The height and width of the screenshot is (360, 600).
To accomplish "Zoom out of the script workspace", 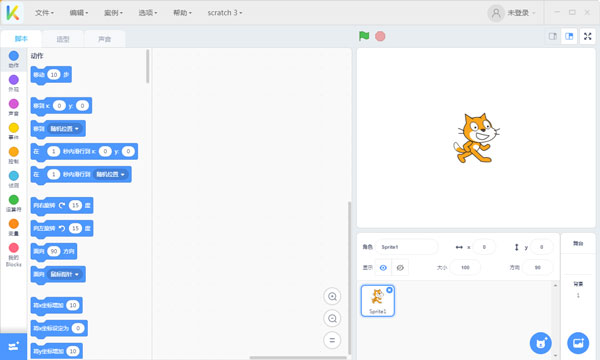I will click(x=332, y=318).
